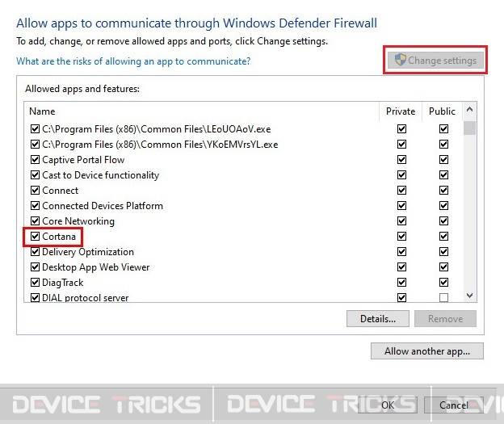Screen dimensions: 504x424
Task: Click the Change settings shield button
Action: pyautogui.click(x=435, y=61)
